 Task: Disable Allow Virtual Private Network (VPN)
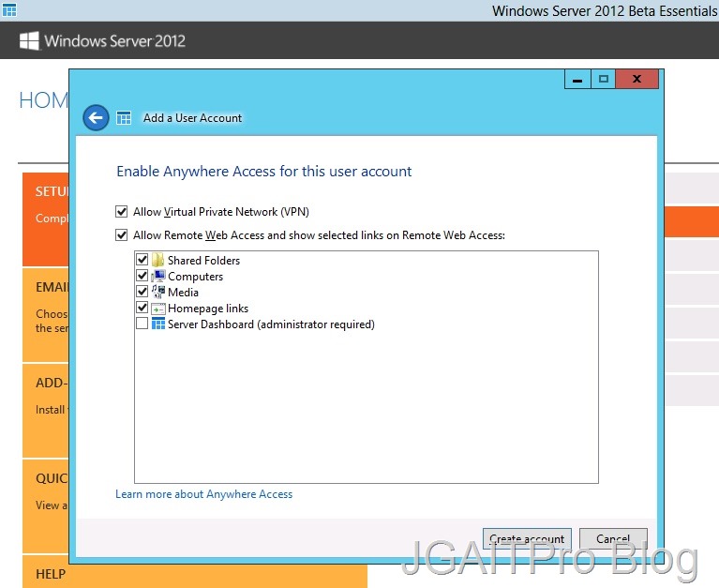pos(121,212)
